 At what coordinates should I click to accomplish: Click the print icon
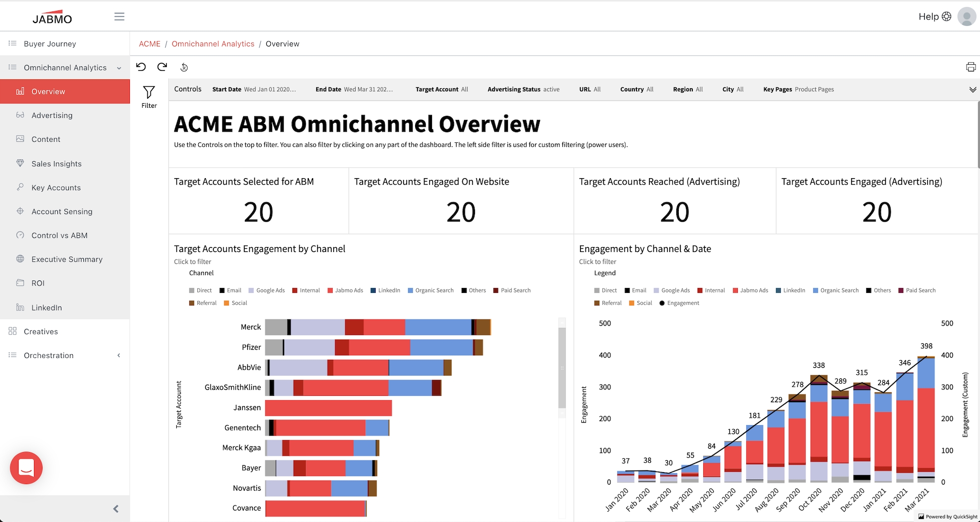971,67
